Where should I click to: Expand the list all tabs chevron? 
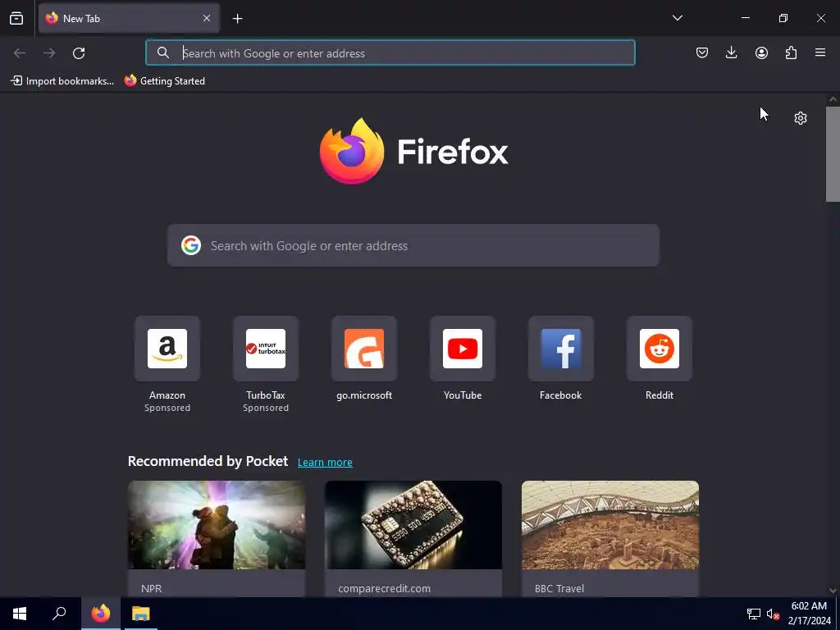pyautogui.click(x=677, y=18)
